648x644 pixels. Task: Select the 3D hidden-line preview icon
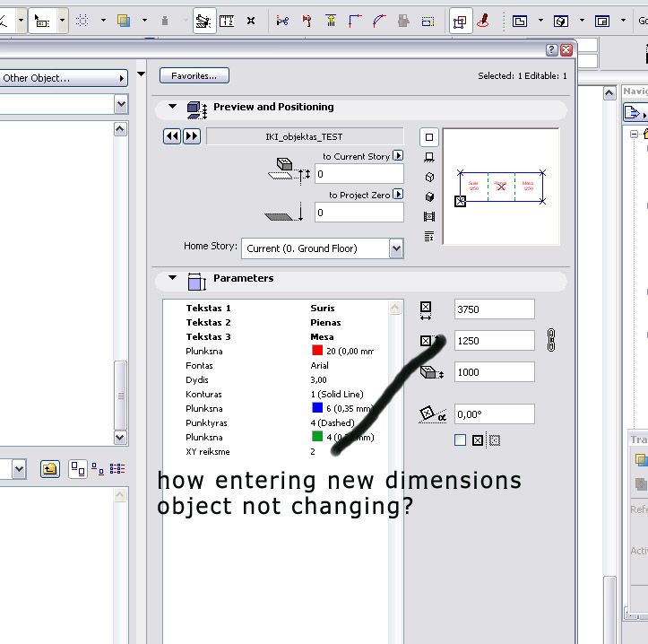tap(429, 177)
